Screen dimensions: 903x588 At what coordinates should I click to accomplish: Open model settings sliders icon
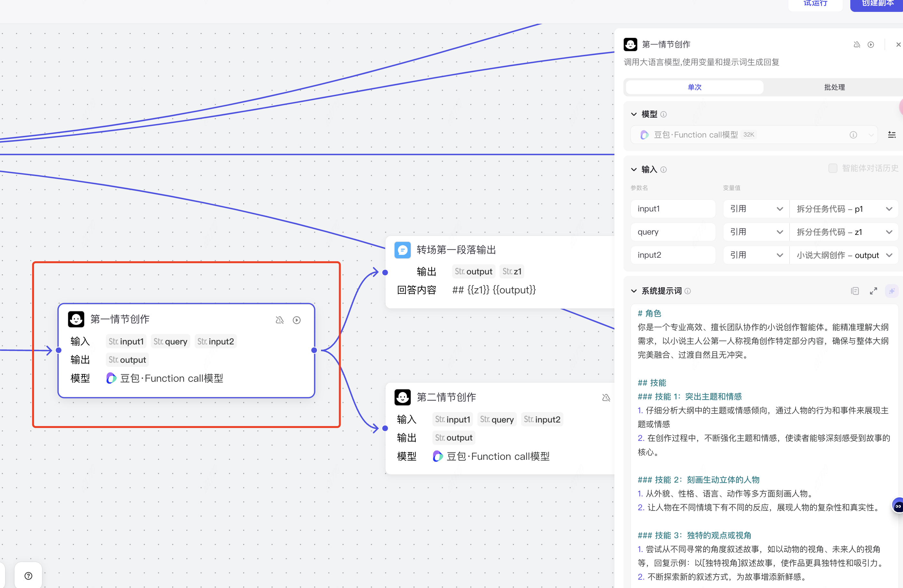892,135
